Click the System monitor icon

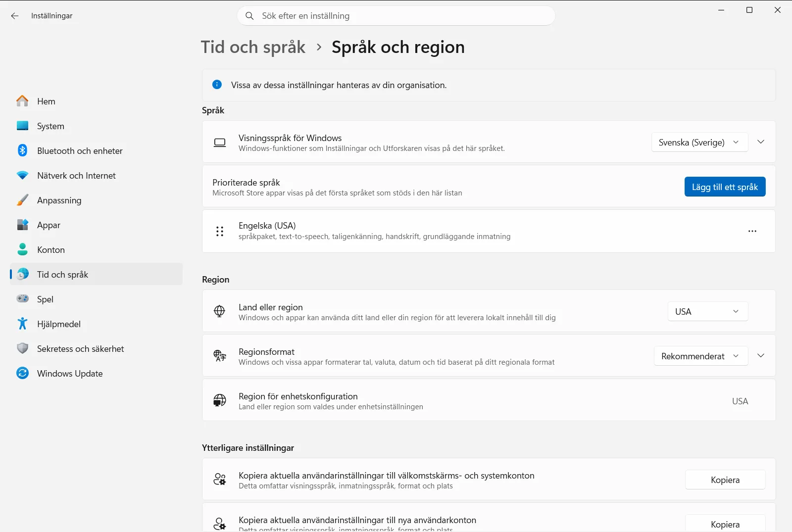point(22,126)
